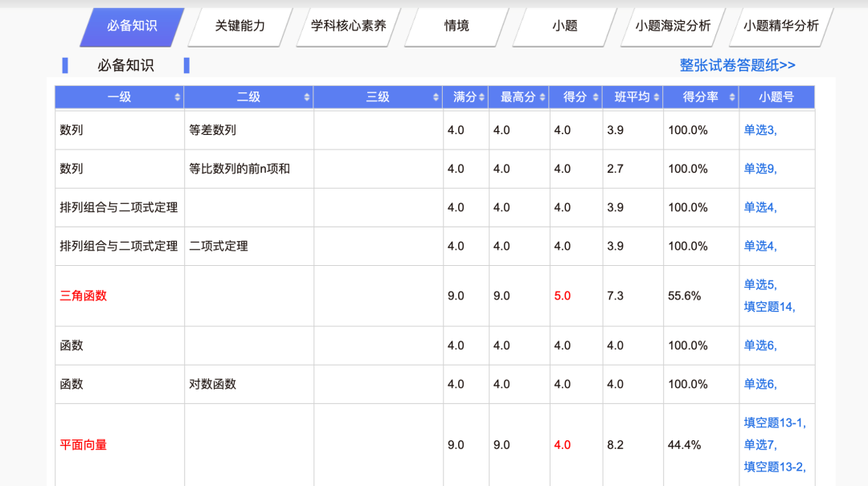The width and height of the screenshot is (868, 486).
Task: Click the 必备知识 section heading
Action: pos(125,65)
